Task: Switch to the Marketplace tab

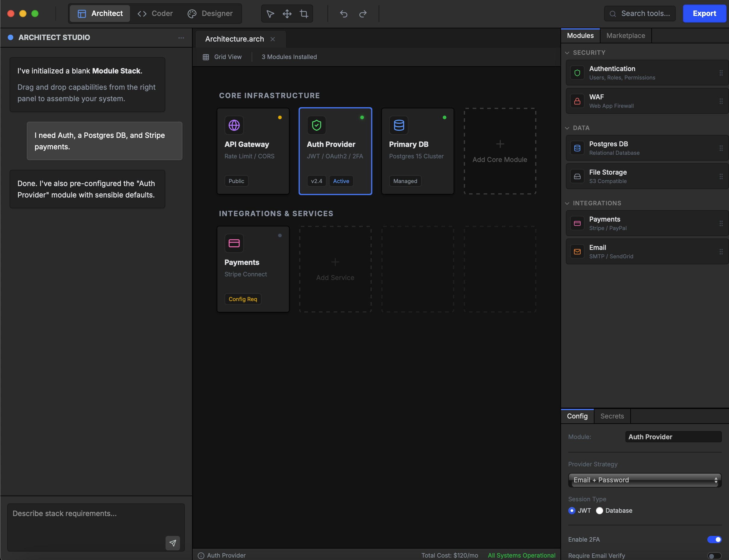Action: (625, 36)
